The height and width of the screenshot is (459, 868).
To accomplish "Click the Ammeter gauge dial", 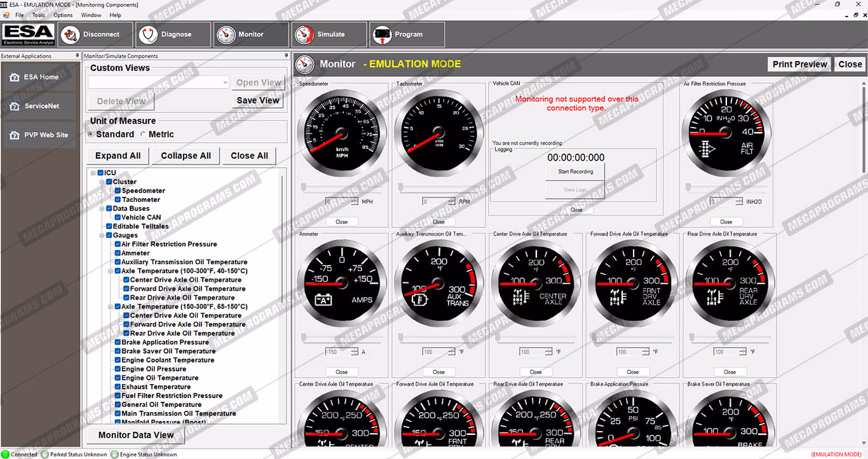I will point(341,283).
